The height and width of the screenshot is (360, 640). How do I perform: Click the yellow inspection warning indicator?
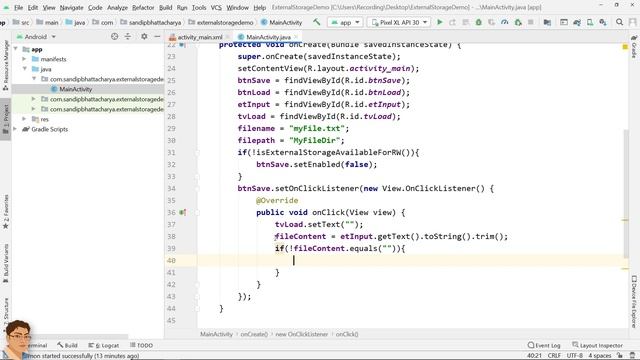click(625, 47)
